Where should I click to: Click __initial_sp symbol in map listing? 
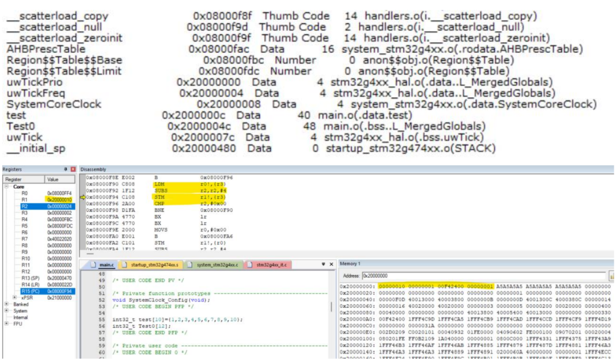tap(36, 148)
